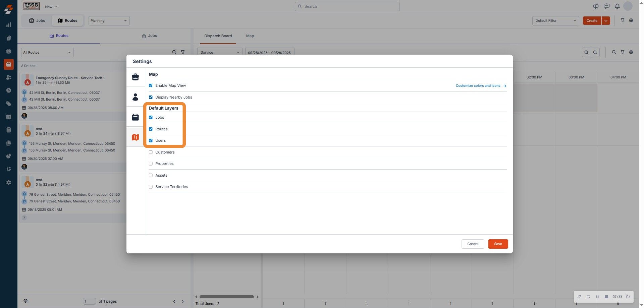Open the Default Filter dropdown
The width and height of the screenshot is (644, 308).
click(x=556, y=20)
